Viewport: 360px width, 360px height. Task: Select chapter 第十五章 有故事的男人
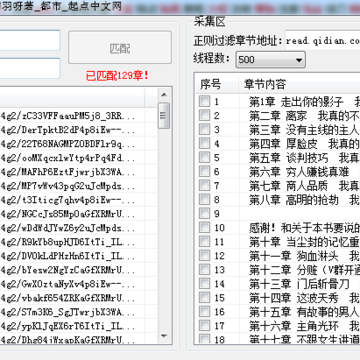pos(304,312)
